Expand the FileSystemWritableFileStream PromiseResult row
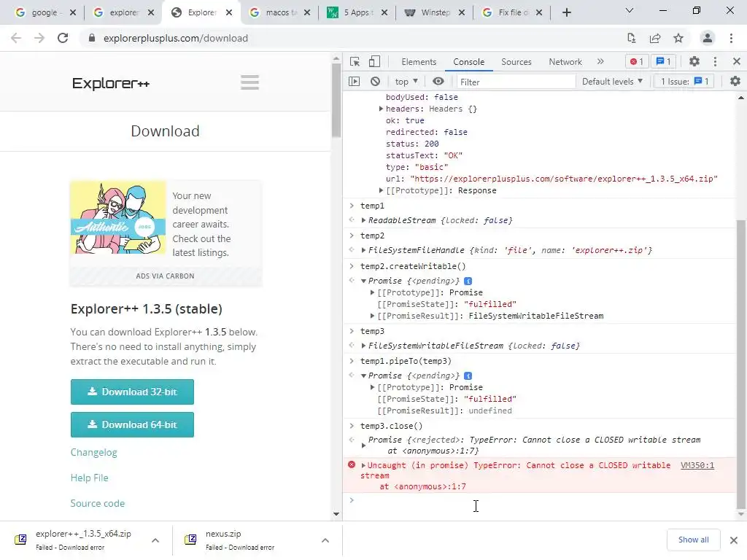The width and height of the screenshot is (747, 560). 372,316
